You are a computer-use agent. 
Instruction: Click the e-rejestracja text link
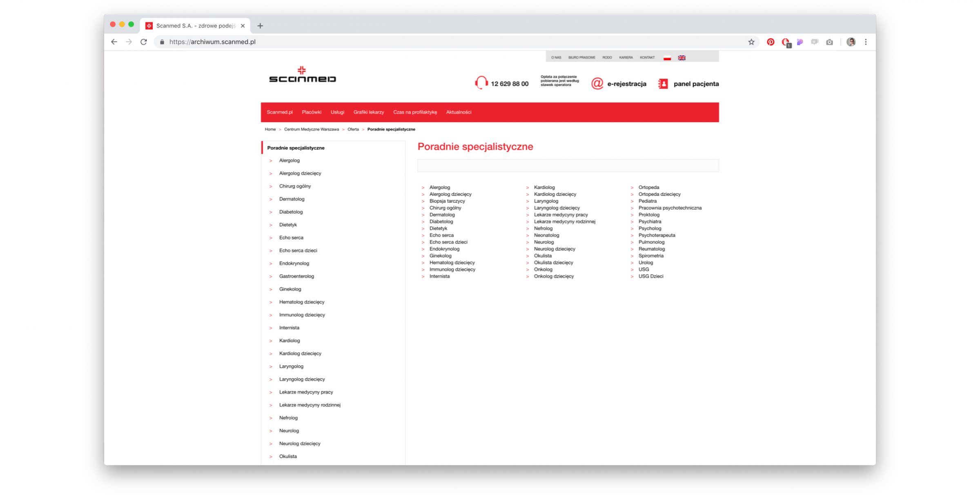click(627, 84)
